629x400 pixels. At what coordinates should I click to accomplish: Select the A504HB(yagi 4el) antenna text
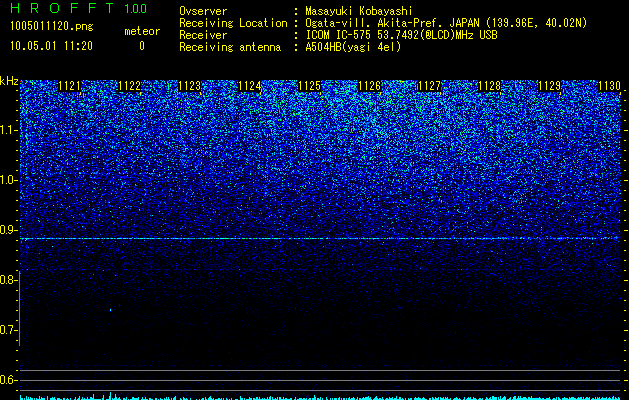[353, 47]
